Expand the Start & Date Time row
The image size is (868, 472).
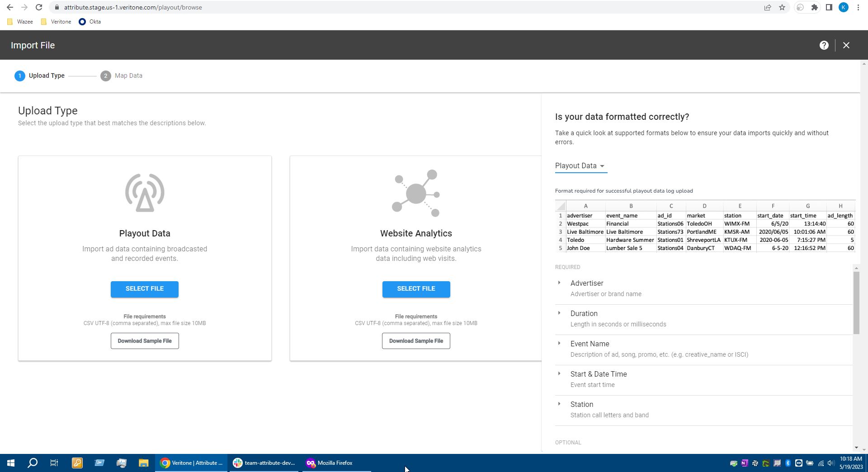point(559,374)
